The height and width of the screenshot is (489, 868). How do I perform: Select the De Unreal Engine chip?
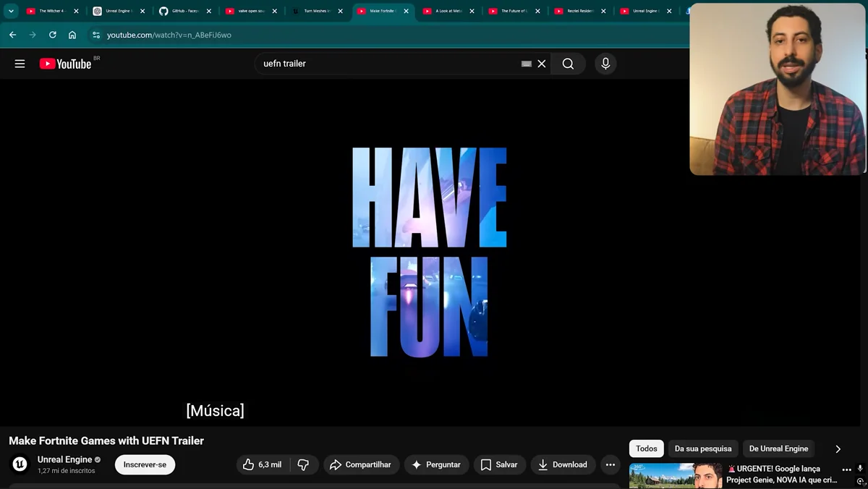(778, 448)
